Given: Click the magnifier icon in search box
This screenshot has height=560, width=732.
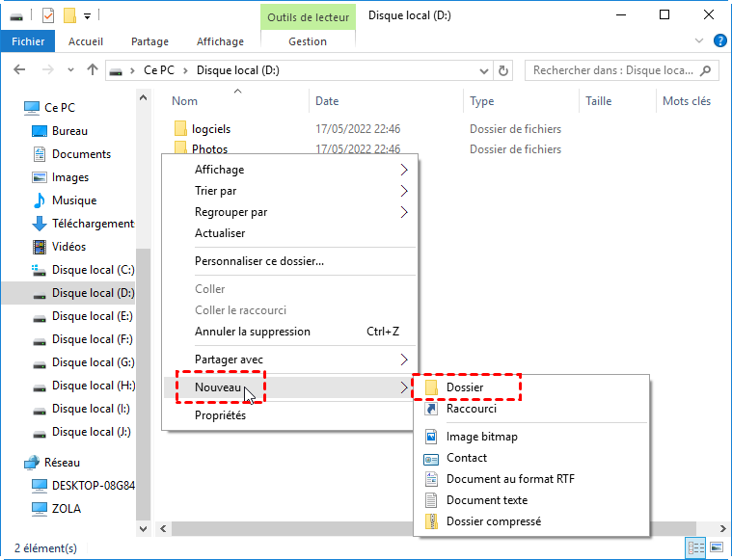Looking at the screenshot, I should point(707,70).
